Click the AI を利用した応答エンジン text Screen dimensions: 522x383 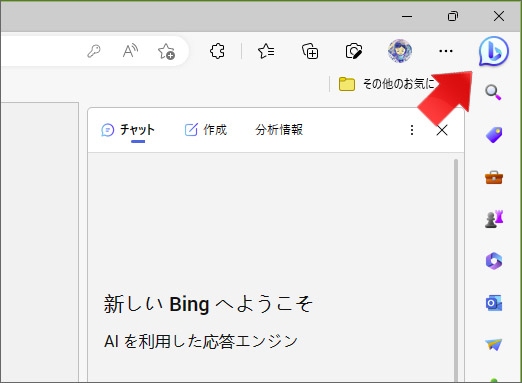click(x=201, y=341)
